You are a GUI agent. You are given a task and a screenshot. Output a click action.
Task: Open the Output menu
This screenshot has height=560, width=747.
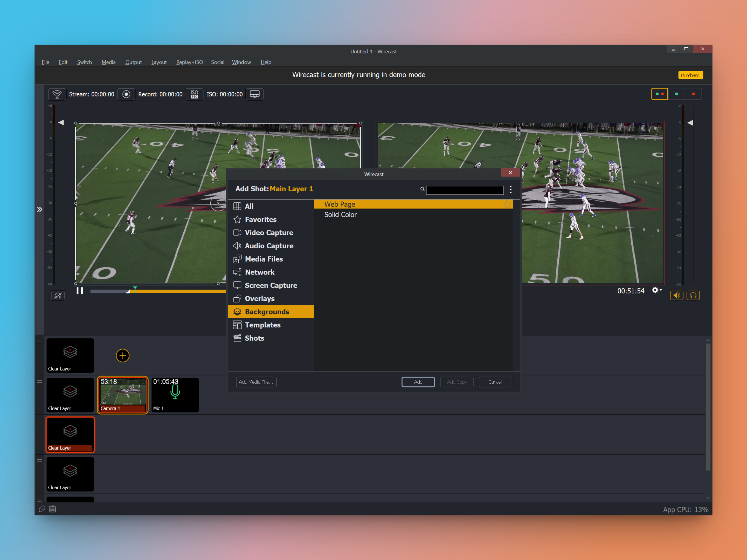(x=133, y=62)
